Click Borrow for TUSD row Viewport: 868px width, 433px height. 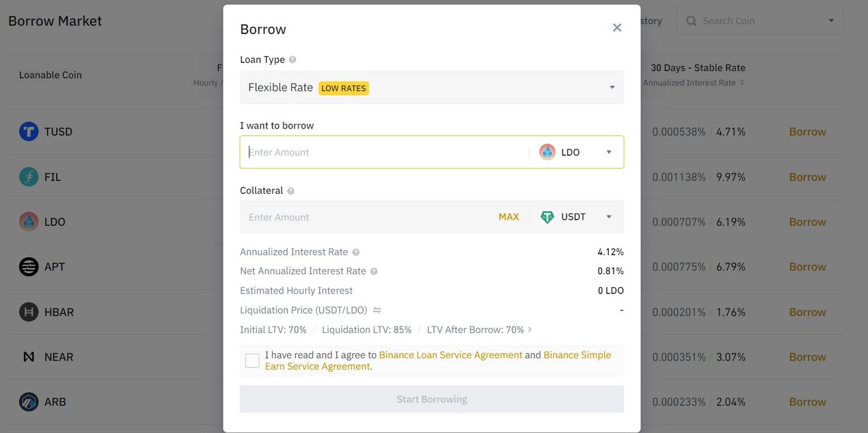pos(807,131)
